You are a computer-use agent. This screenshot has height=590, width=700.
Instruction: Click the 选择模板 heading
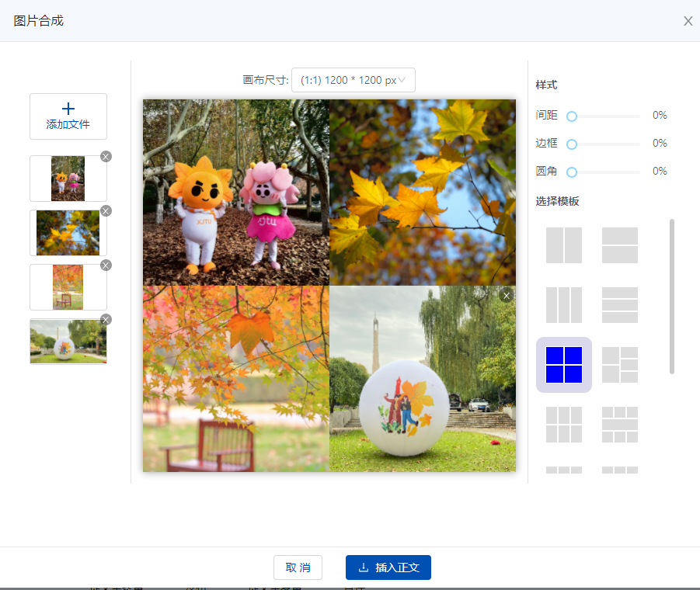[x=557, y=201]
